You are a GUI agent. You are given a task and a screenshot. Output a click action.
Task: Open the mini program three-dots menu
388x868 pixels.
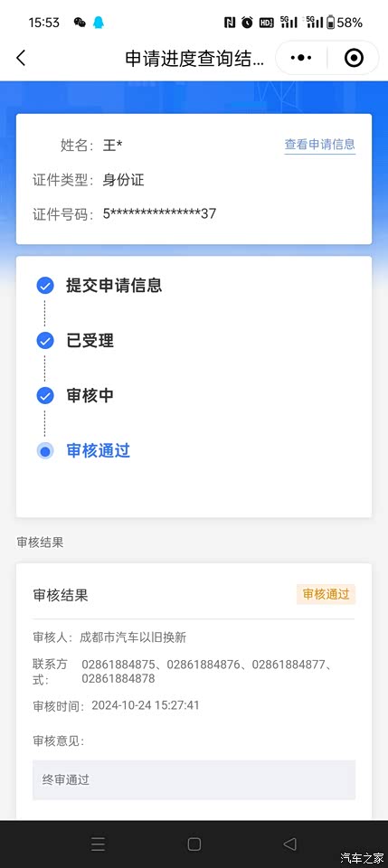click(301, 58)
